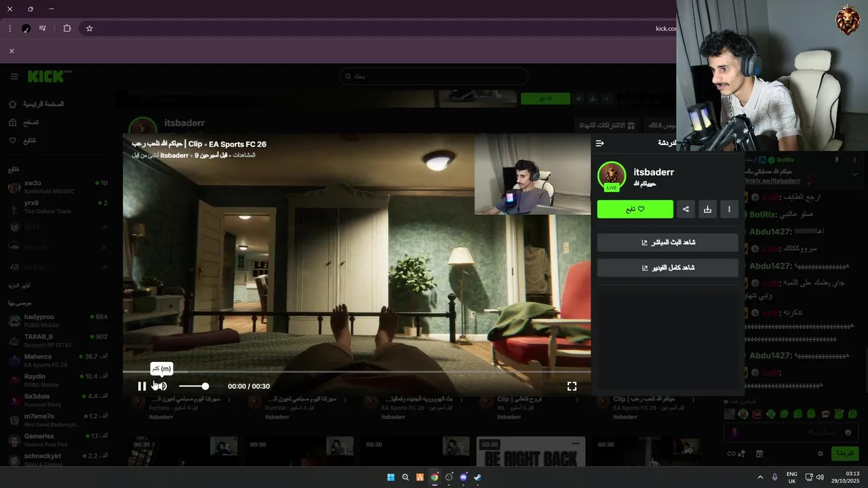Screen dimensions: 868x488
Task: Click watch full video button in clip panel
Action: click(668, 268)
